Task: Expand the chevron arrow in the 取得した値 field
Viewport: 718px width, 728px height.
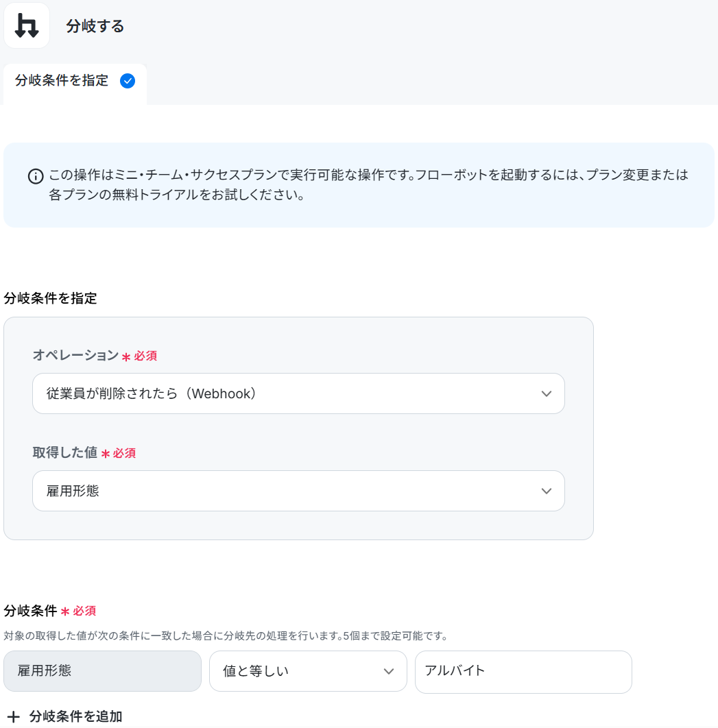Action: pyautogui.click(x=547, y=491)
